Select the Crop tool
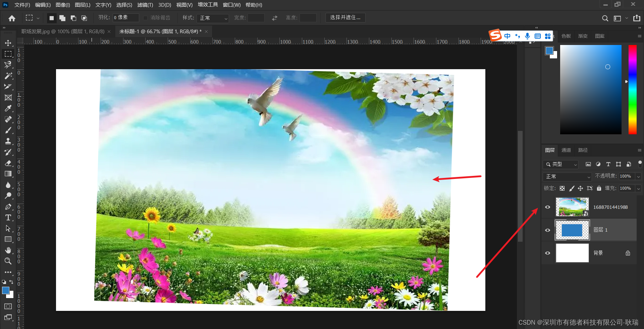 [8, 87]
